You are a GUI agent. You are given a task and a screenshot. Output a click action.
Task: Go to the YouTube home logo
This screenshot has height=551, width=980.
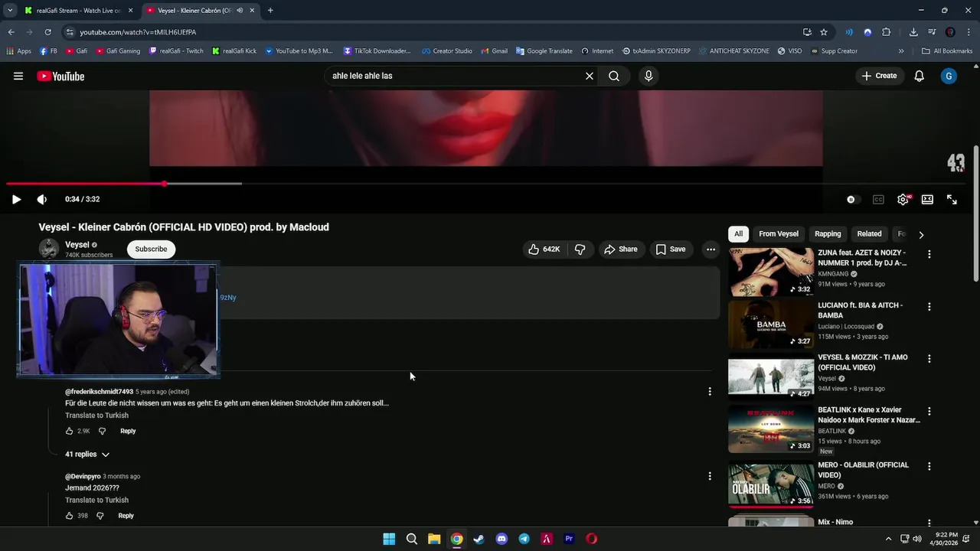(x=60, y=76)
